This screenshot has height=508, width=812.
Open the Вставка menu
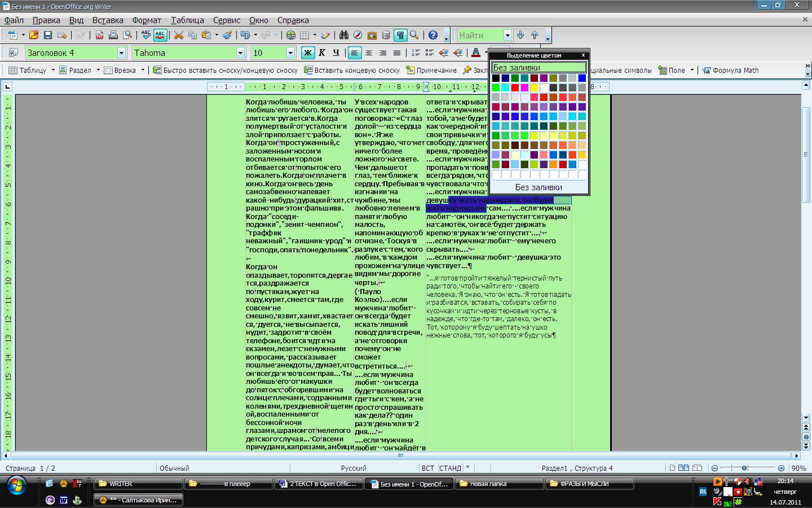108,20
